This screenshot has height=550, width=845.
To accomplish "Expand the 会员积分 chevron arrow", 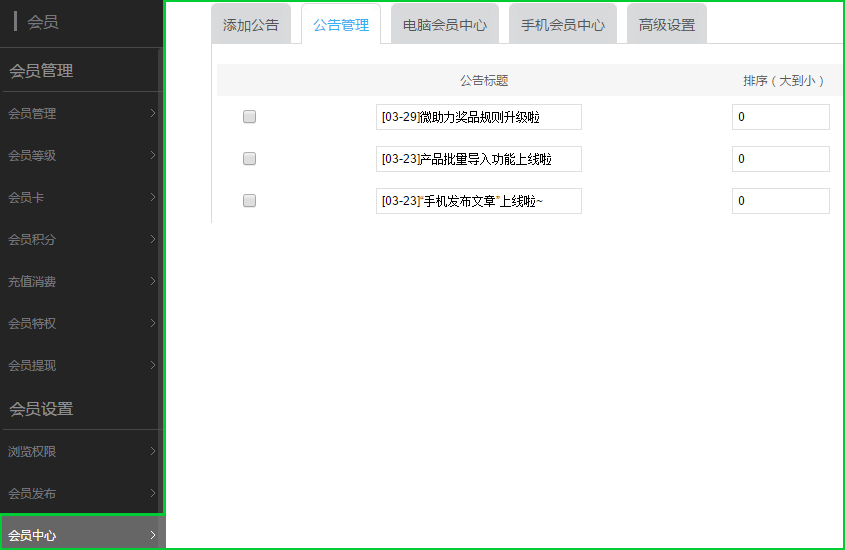I will tap(152, 239).
